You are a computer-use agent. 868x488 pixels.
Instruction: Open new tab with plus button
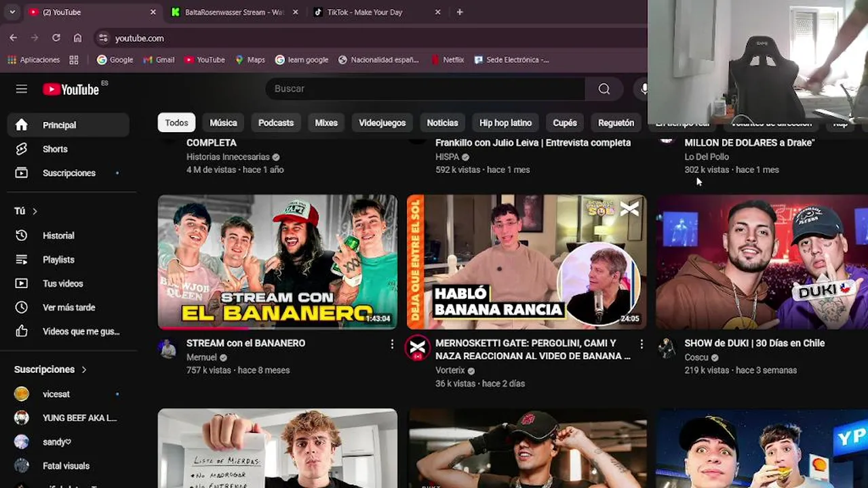coord(460,12)
